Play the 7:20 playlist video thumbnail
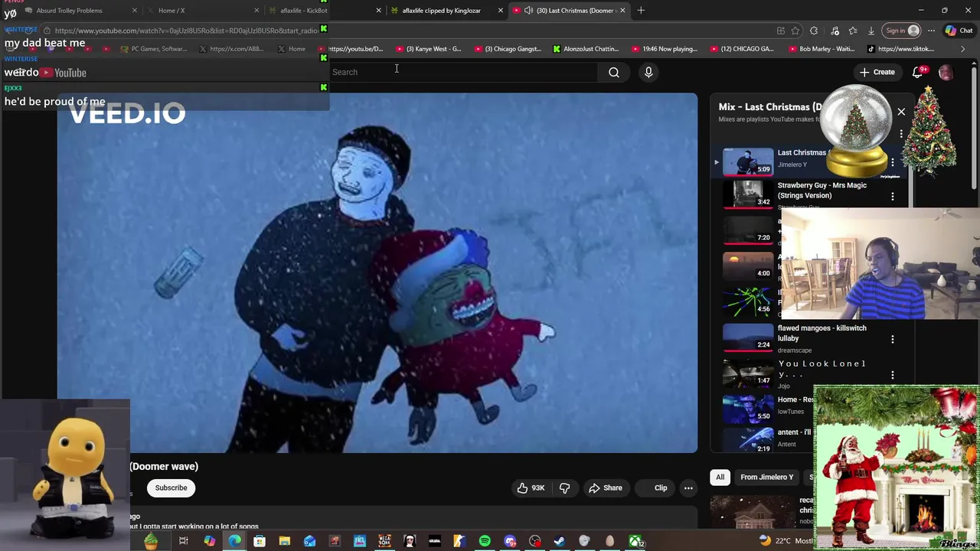The width and height of the screenshot is (980, 551). (748, 230)
